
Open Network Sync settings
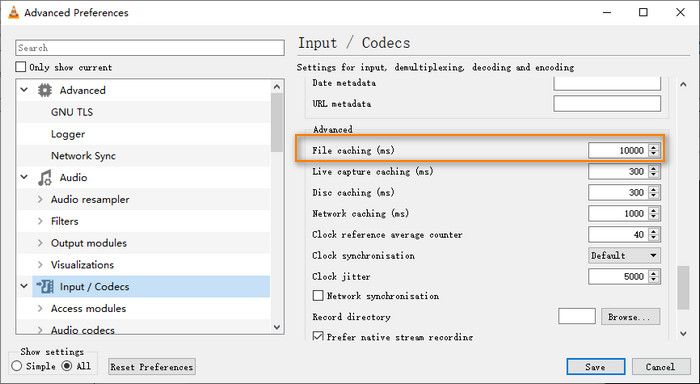click(83, 156)
